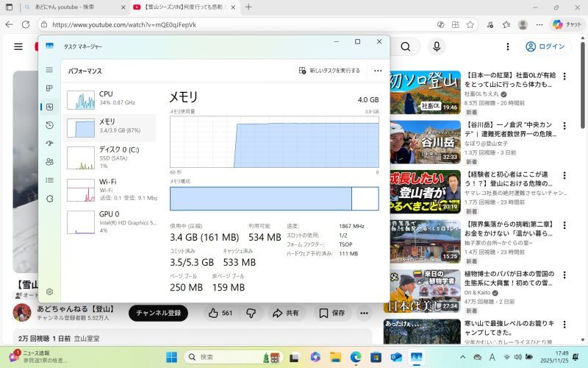Click the 1867 MHz speed value

351,226
